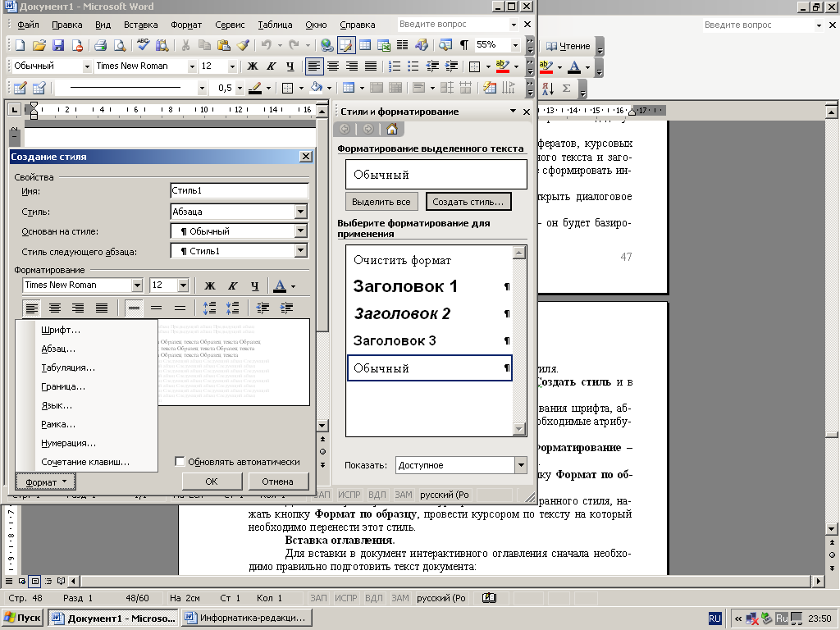Choose Сочетание клавиш... from popup menu
The image size is (840, 630).
pyautogui.click(x=87, y=462)
